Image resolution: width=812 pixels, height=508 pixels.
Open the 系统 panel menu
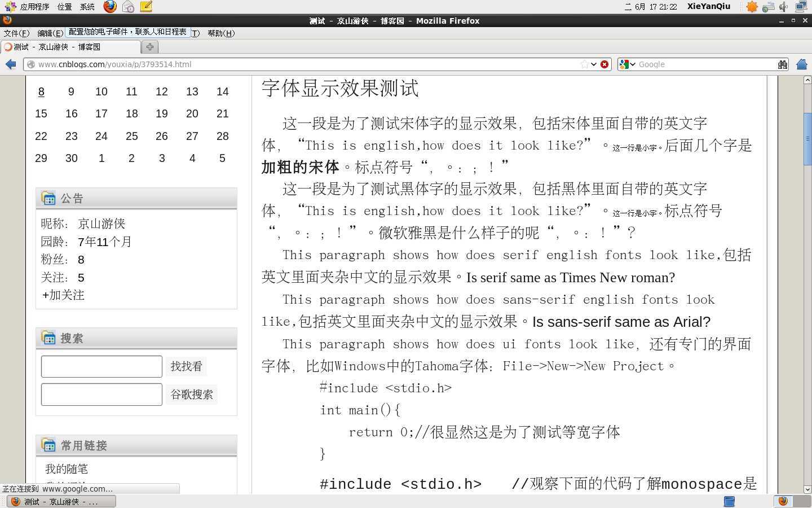[87, 7]
